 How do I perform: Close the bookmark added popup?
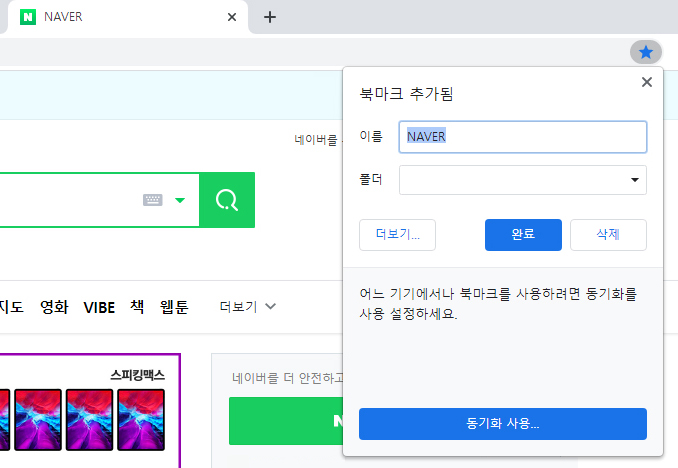[x=646, y=82]
